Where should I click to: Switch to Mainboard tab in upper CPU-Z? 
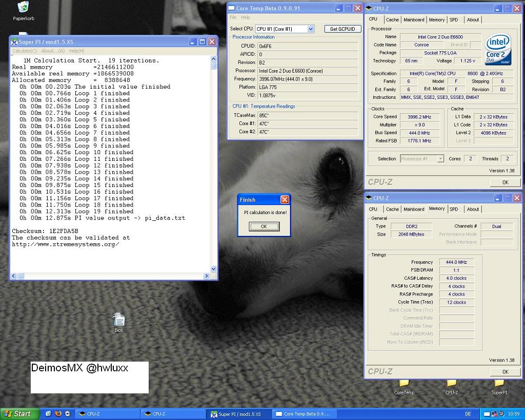[414, 20]
